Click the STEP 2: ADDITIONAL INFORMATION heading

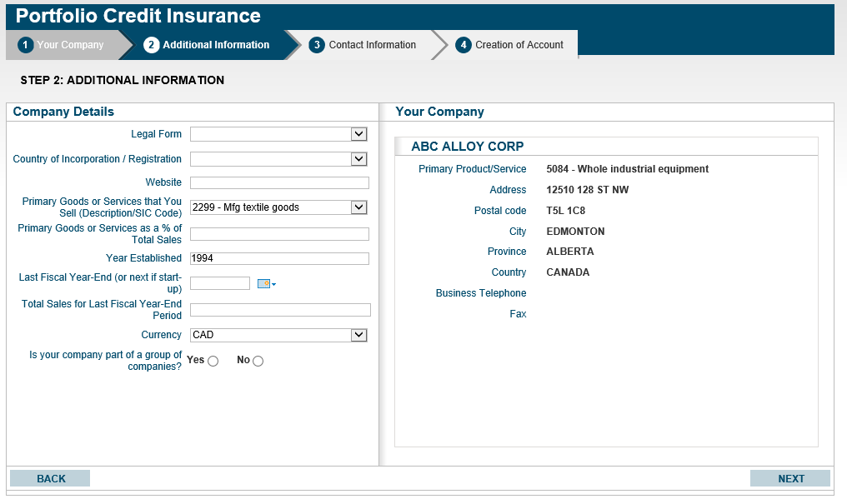click(x=123, y=81)
